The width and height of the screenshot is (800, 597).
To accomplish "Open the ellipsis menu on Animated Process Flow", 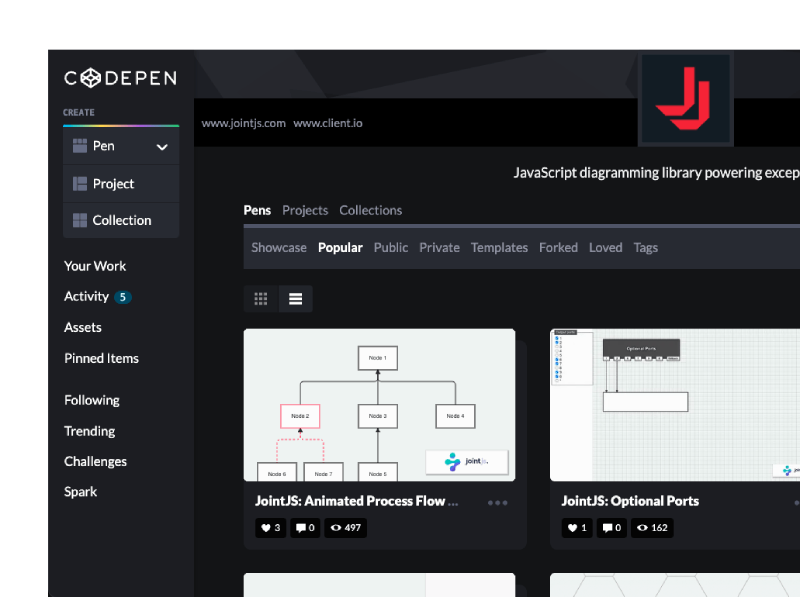I will click(x=497, y=503).
